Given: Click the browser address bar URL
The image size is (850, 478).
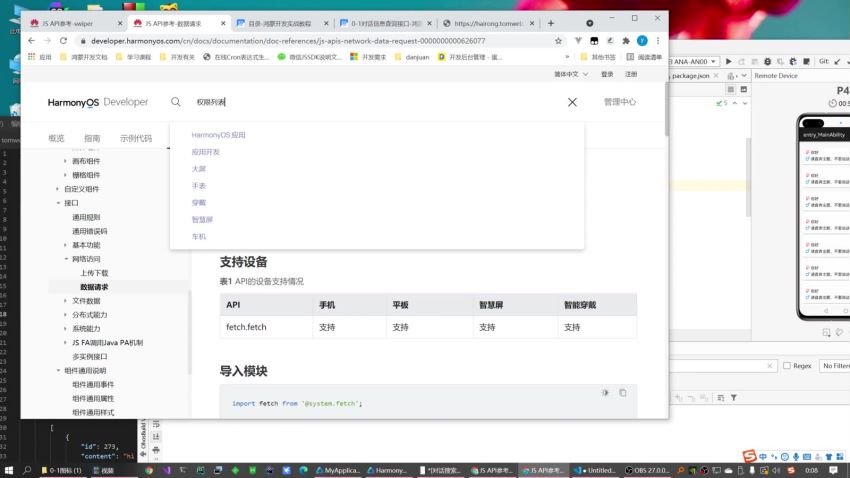Looking at the screenshot, I should coord(288,41).
